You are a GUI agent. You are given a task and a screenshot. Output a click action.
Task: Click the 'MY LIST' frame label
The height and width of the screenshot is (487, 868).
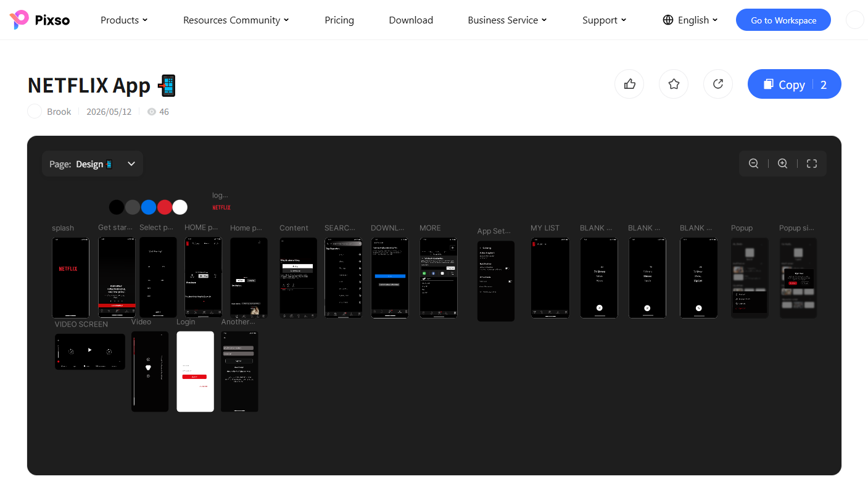tap(545, 228)
